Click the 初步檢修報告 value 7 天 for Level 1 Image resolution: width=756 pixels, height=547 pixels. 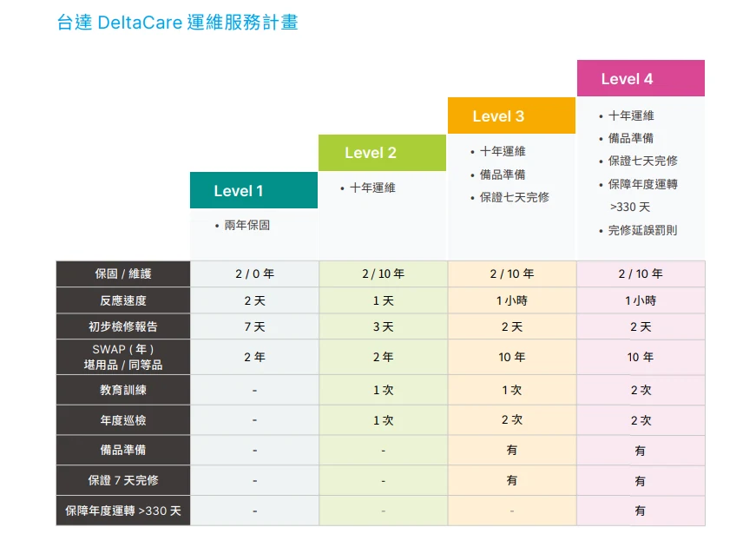[x=254, y=327]
